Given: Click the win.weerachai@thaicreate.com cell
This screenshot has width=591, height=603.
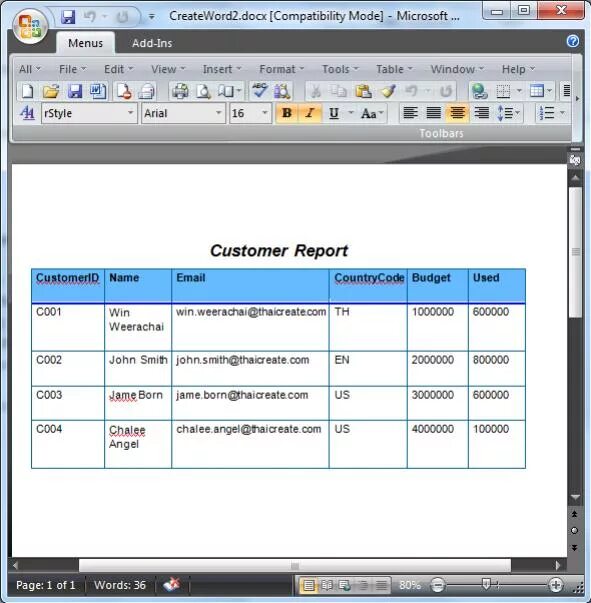Looking at the screenshot, I should click(250, 327).
